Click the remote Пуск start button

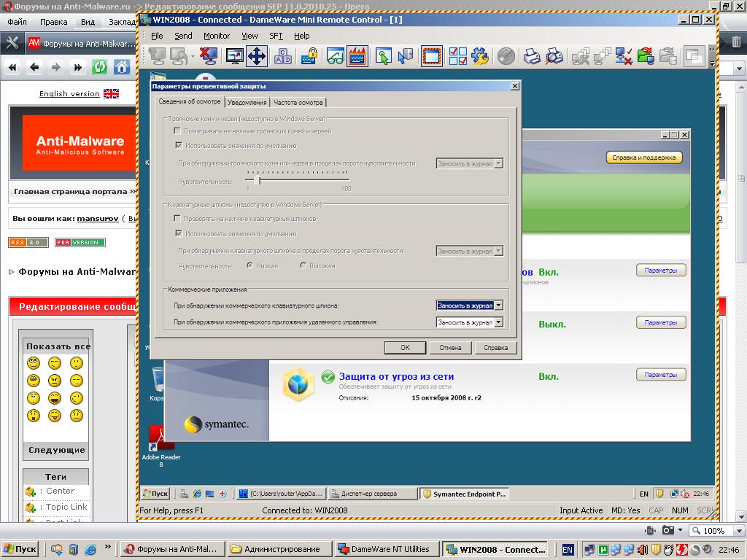tap(155, 494)
